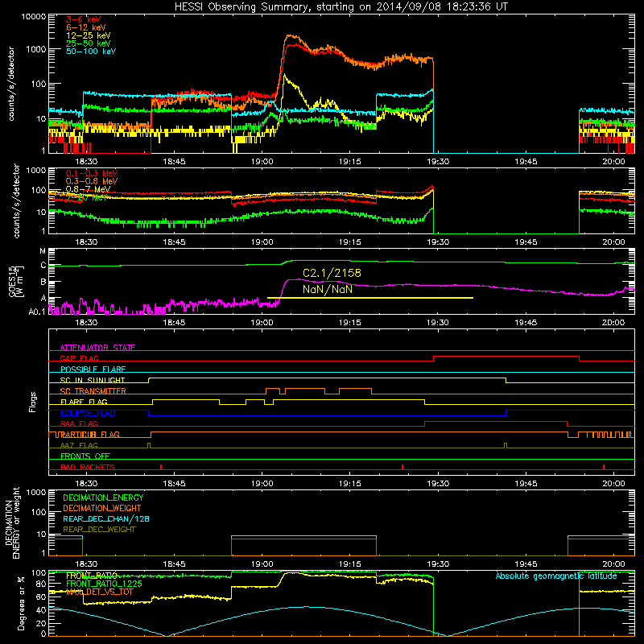Click the 25-50 keV legend entry
644x644 pixels.
(x=89, y=43)
